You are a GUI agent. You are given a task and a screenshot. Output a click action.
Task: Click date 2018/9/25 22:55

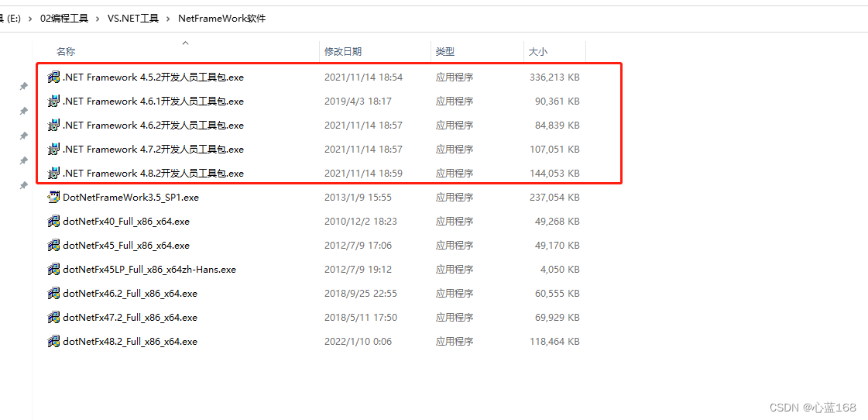[360, 294]
